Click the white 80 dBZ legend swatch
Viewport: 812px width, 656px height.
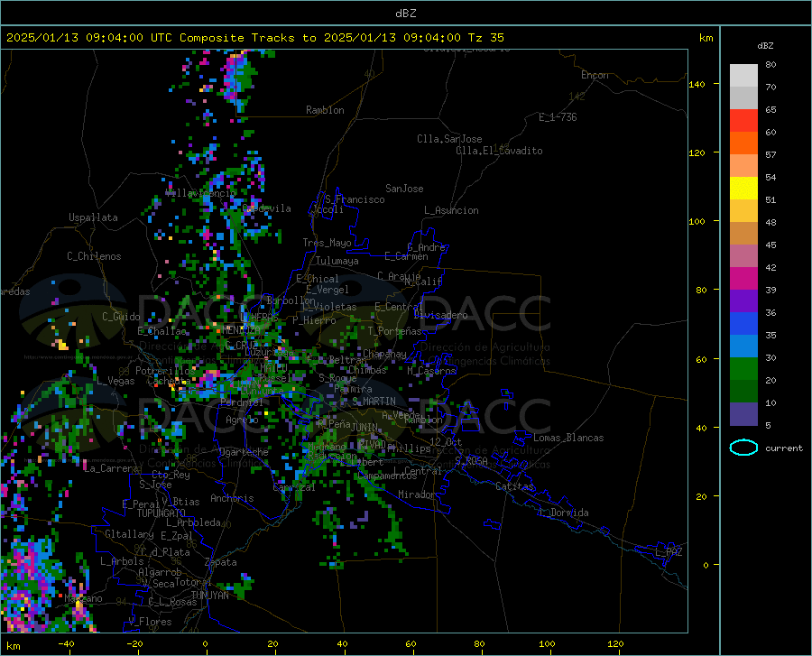click(743, 75)
